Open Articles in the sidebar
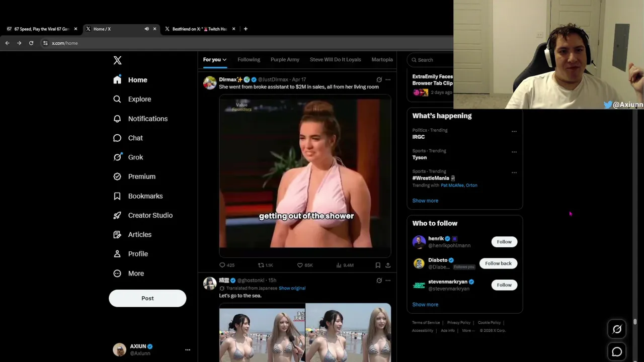The height and width of the screenshot is (362, 644). 132,234
